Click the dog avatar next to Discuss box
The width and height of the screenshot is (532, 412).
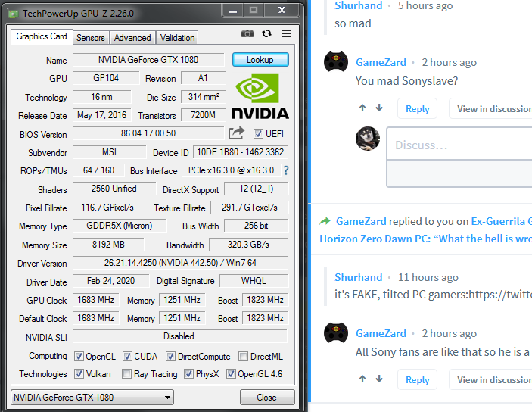(x=368, y=139)
